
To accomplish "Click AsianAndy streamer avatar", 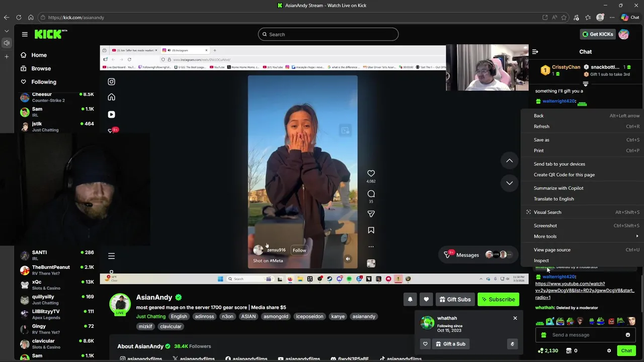I will (120, 303).
